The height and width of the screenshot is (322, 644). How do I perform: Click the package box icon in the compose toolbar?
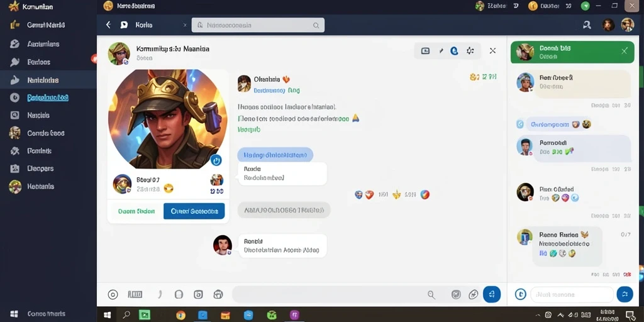(x=218, y=294)
